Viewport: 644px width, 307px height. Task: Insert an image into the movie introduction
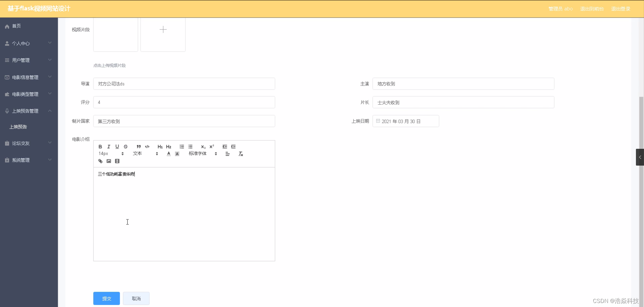tap(108, 161)
